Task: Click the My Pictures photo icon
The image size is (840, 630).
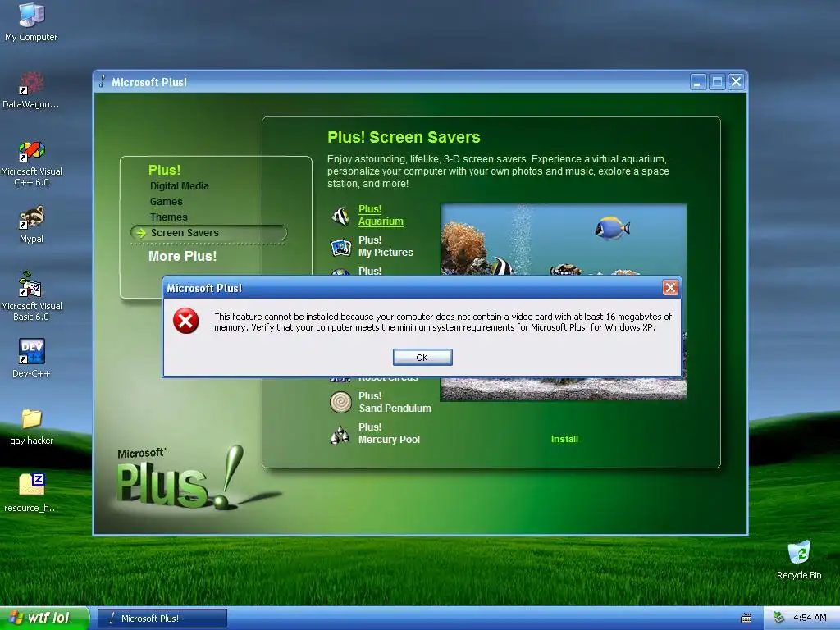Action: (340, 247)
